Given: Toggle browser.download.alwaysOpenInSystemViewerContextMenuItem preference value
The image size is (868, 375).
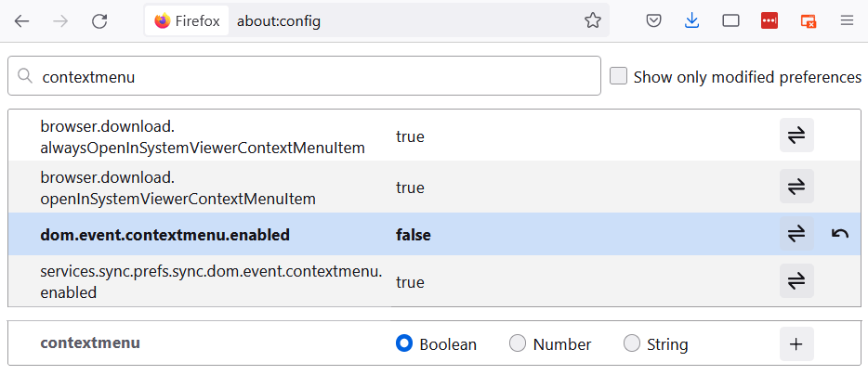Looking at the screenshot, I should click(796, 136).
